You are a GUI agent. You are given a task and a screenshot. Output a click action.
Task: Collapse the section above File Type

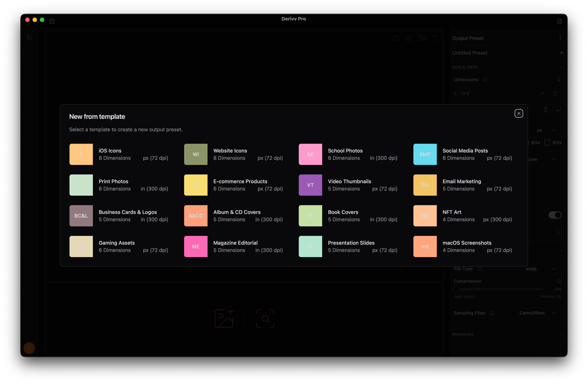[x=560, y=251]
